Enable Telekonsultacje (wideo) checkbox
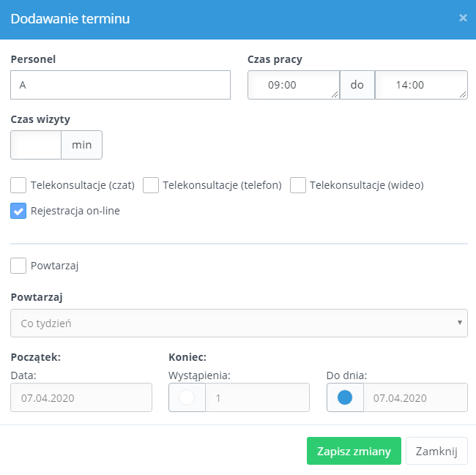This screenshot has height=475, width=476. click(298, 185)
